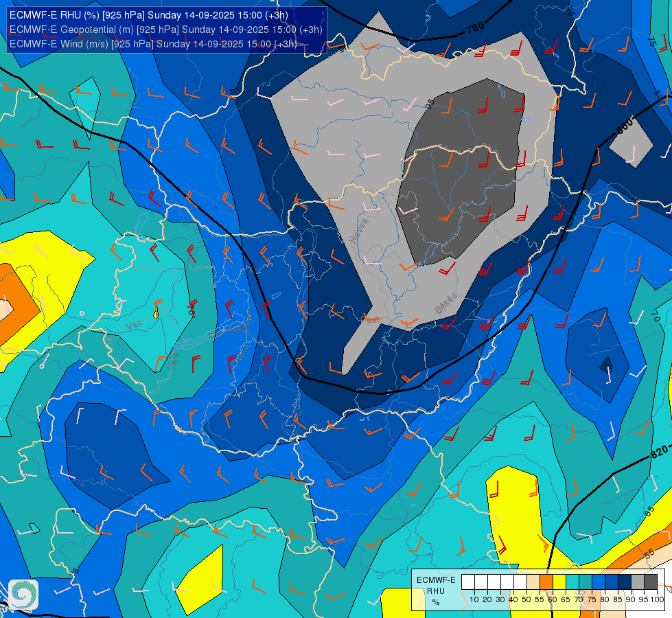Pick the teal 70–75 legend swatch
Image resolution: width=672 pixels, height=618 pixels.
[586, 582]
